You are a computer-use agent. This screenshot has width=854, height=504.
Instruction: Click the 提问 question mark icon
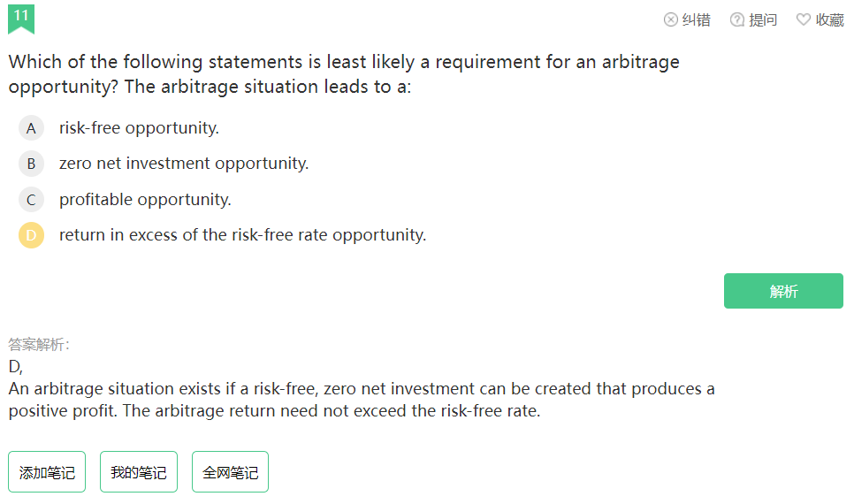click(737, 19)
